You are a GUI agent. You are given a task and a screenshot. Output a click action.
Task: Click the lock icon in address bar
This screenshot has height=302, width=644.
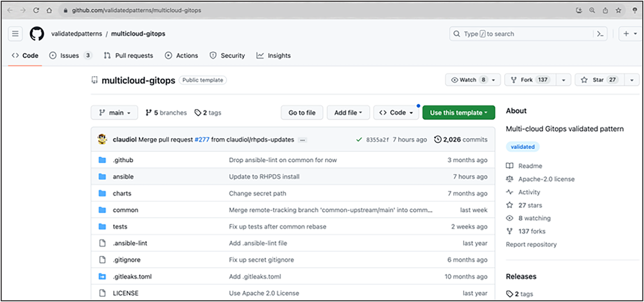point(65,10)
